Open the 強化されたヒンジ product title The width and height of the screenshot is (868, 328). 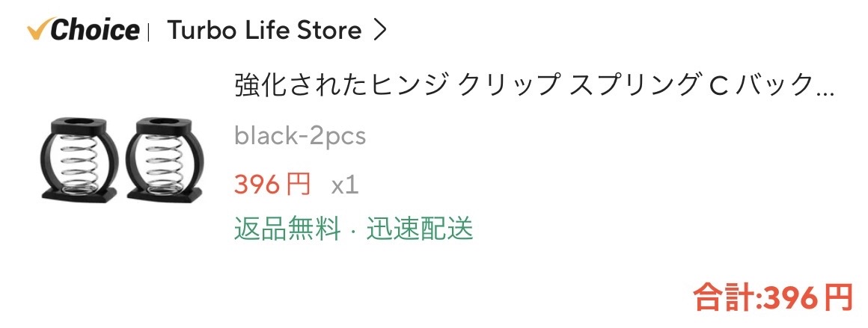pyautogui.click(x=534, y=86)
